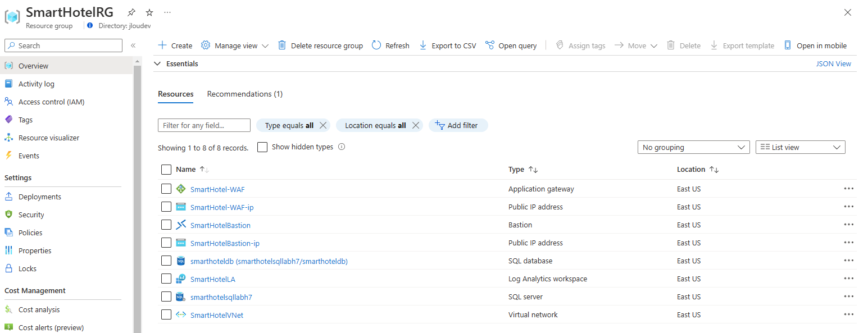Open the SmartHotelBastion resource link
The height and width of the screenshot is (333, 868).
click(x=220, y=225)
